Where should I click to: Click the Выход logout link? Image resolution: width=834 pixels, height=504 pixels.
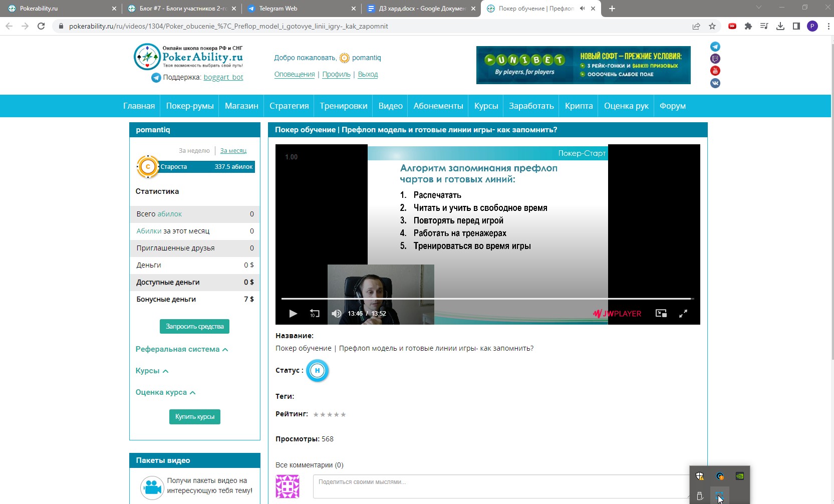click(x=368, y=74)
